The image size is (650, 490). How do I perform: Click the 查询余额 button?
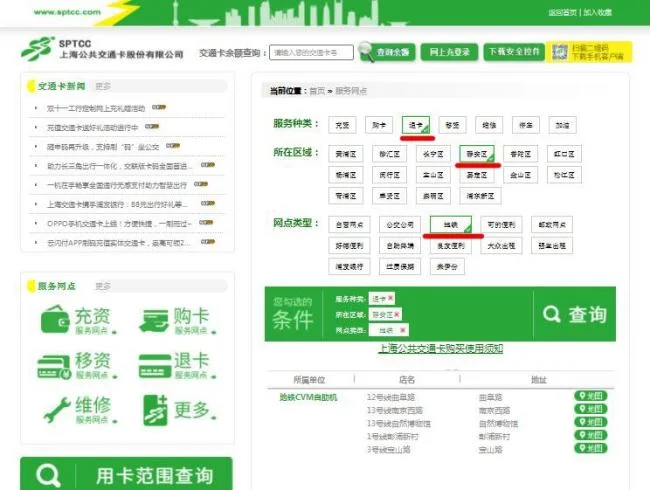point(388,52)
